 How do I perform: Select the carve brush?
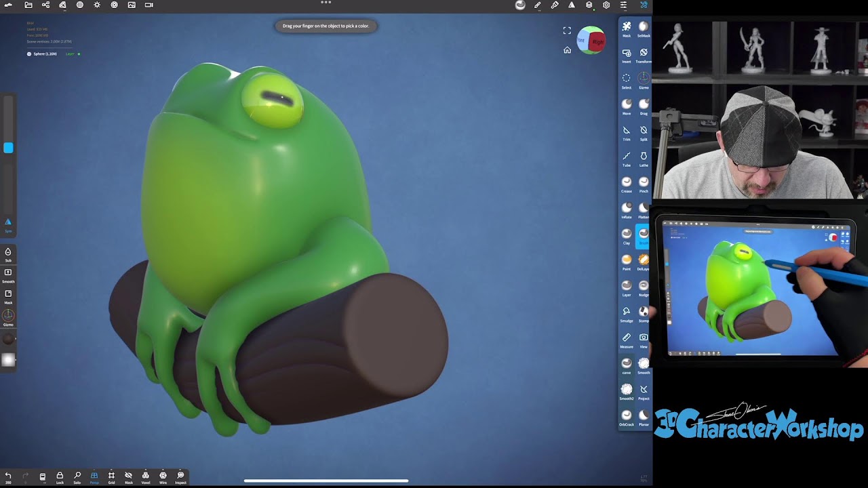click(x=627, y=366)
